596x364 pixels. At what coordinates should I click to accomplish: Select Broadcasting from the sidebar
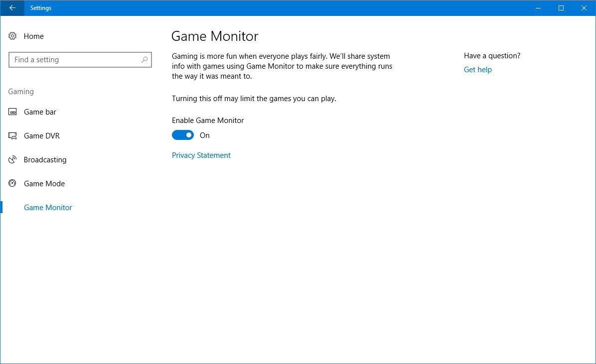click(45, 159)
